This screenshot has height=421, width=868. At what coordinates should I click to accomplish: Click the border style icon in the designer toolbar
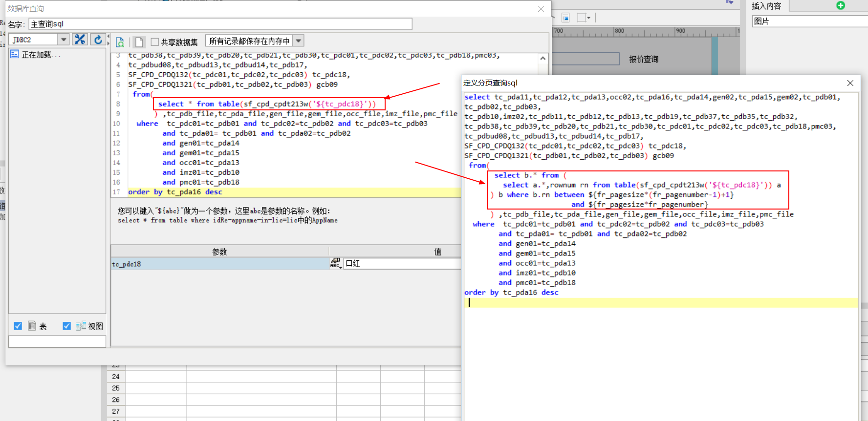(581, 18)
